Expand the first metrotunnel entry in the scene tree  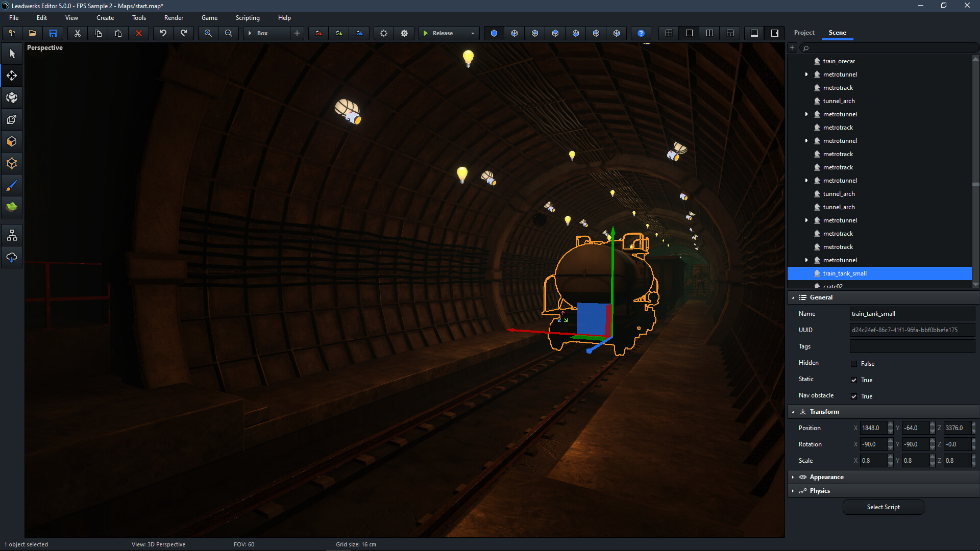click(806, 74)
